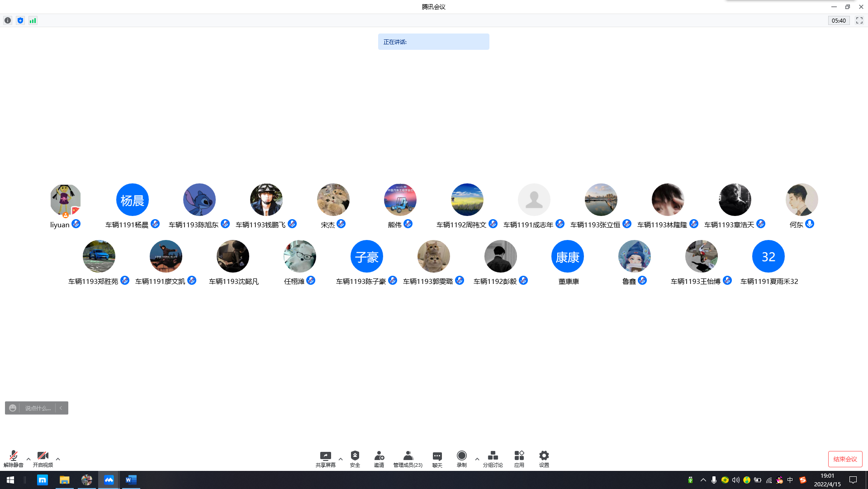This screenshot has height=489, width=868.
Task: Expand video options arrow beside 开启视频
Action: pos(58,459)
